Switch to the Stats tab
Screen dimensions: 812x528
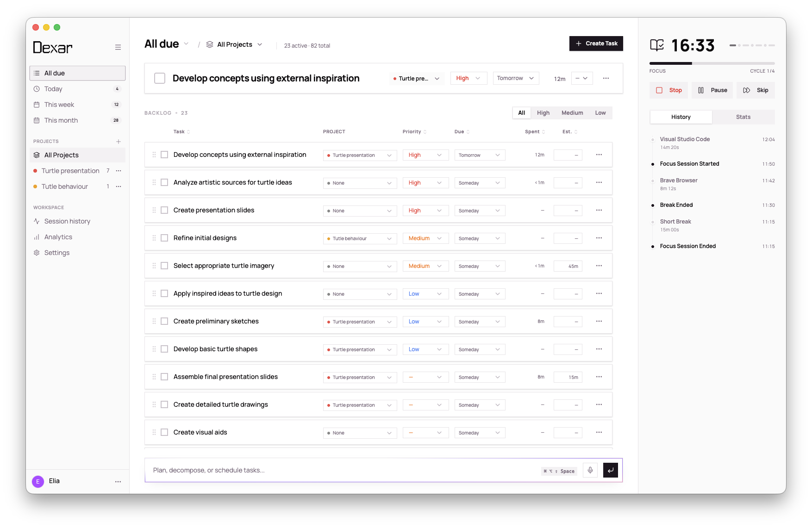click(x=743, y=117)
